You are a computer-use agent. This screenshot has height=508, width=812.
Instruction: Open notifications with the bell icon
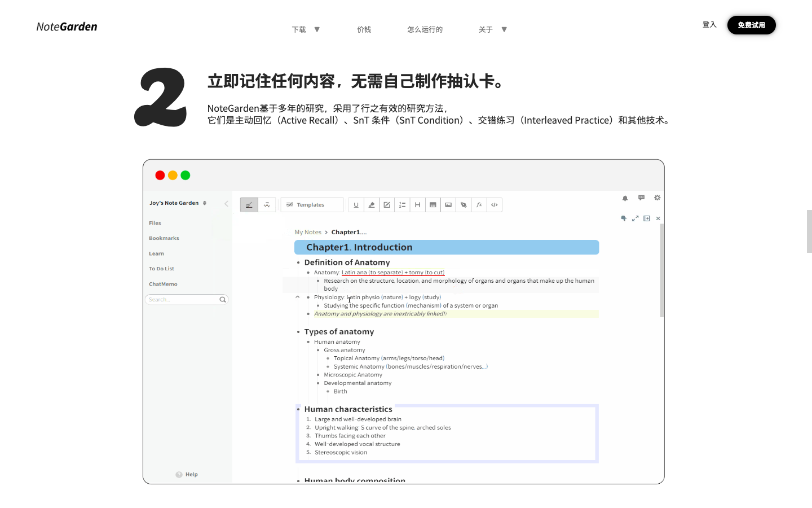click(625, 198)
